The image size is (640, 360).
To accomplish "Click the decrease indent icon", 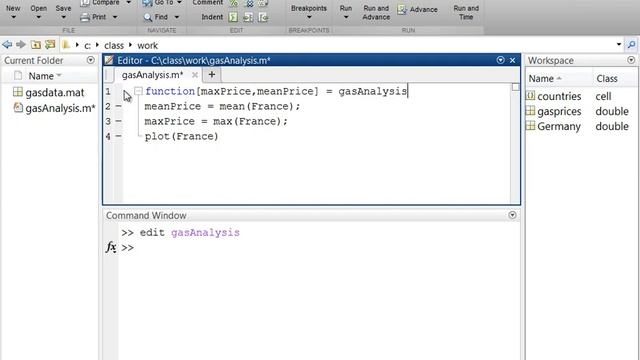I will coord(263,17).
